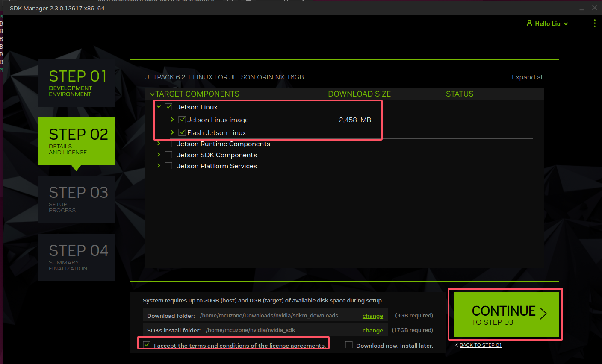
Task: Expand the Jetson Linux image row
Action: [x=172, y=120]
